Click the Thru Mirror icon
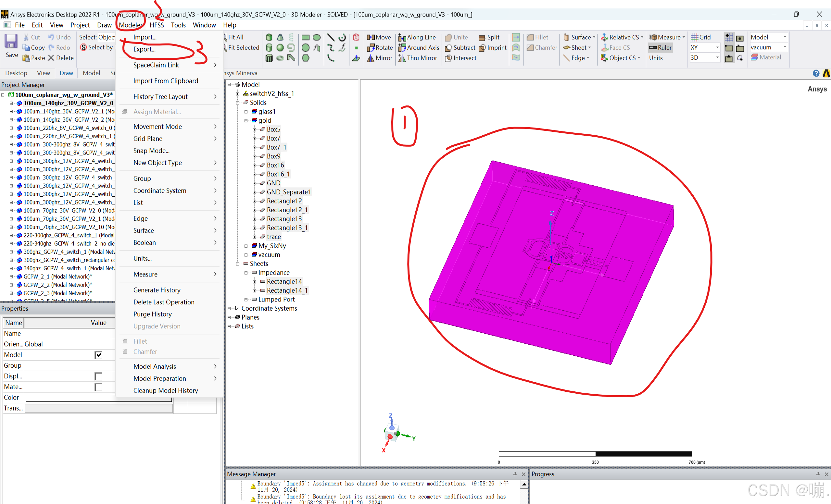This screenshot has width=831, height=504. click(x=402, y=58)
